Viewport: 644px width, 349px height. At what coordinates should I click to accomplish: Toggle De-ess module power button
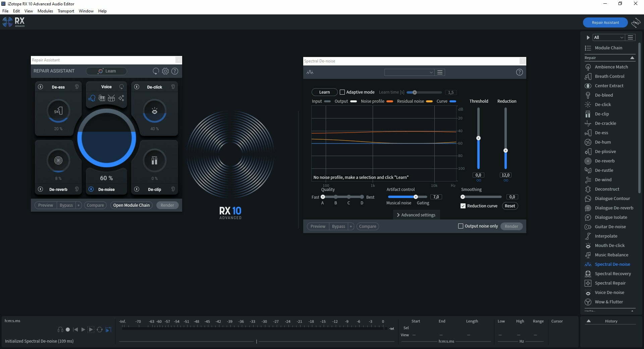coord(41,87)
